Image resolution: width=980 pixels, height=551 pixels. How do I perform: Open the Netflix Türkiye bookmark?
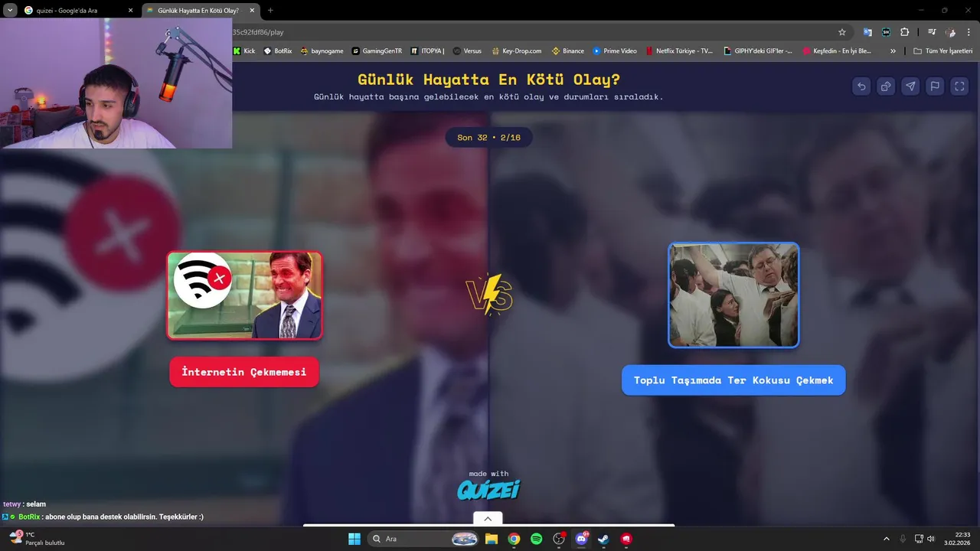(679, 51)
